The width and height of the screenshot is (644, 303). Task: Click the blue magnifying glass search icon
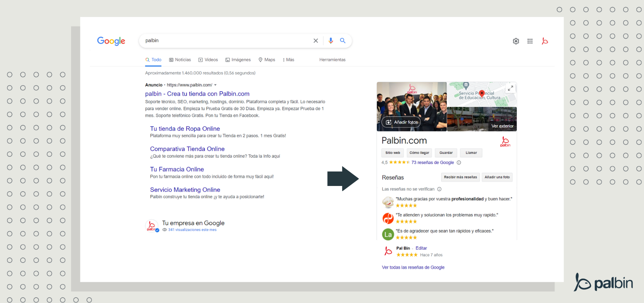tap(343, 41)
